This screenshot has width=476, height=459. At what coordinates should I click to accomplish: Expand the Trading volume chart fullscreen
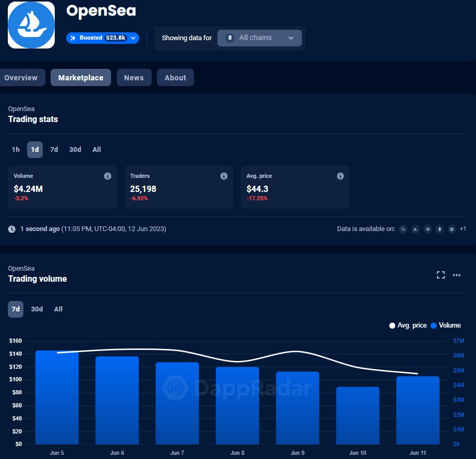pyautogui.click(x=441, y=275)
